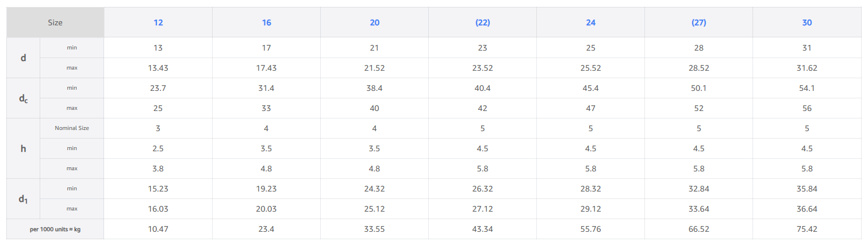Select the size 24 header link
Viewport: 868px width, 245px height.
pos(590,22)
